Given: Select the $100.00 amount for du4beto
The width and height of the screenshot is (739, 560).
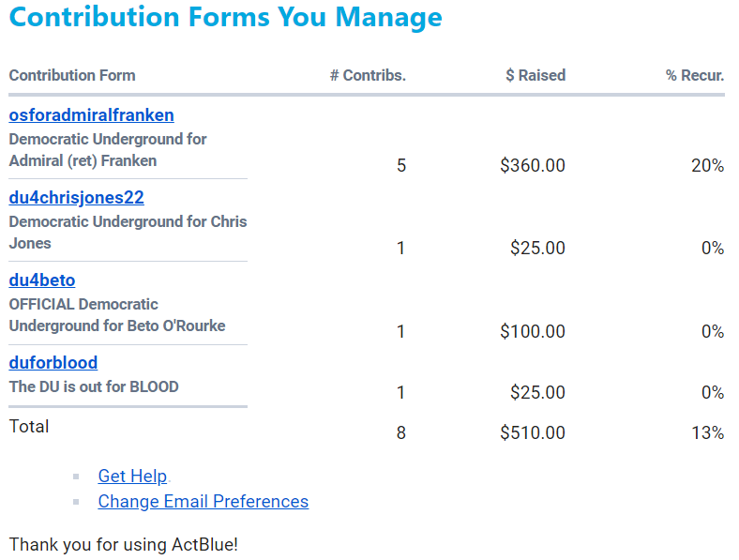Looking at the screenshot, I should pos(532,332).
